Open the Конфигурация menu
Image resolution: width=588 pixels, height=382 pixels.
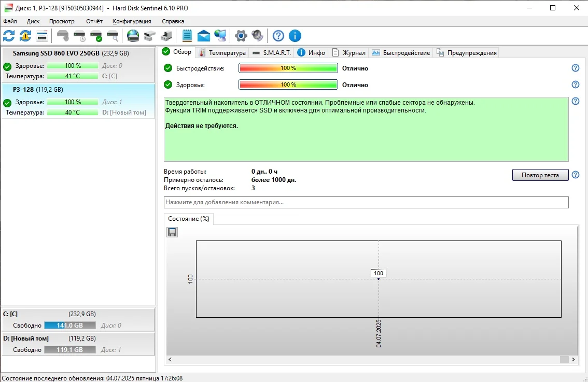click(132, 21)
